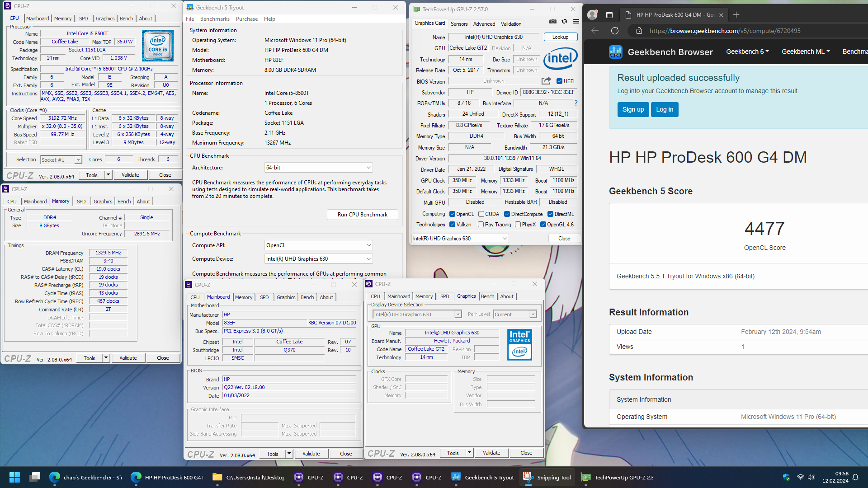Switch to Geekbench 5 Tryout taskbar item

tap(483, 477)
